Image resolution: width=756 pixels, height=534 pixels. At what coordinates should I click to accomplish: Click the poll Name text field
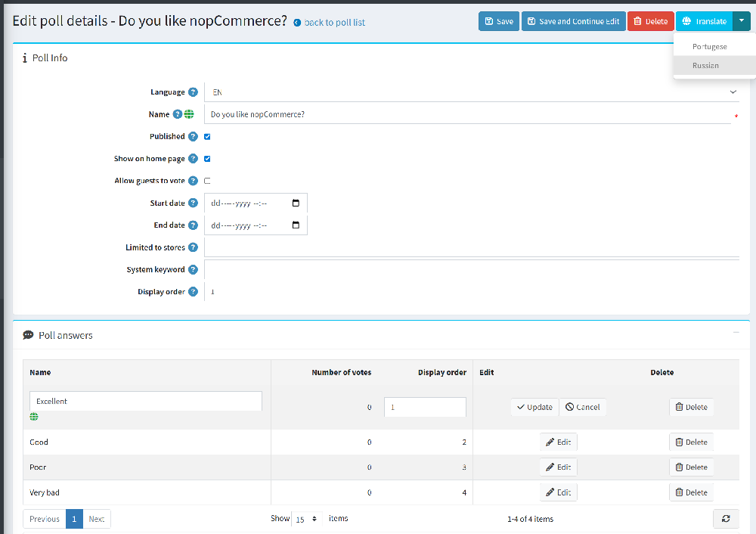tap(468, 114)
